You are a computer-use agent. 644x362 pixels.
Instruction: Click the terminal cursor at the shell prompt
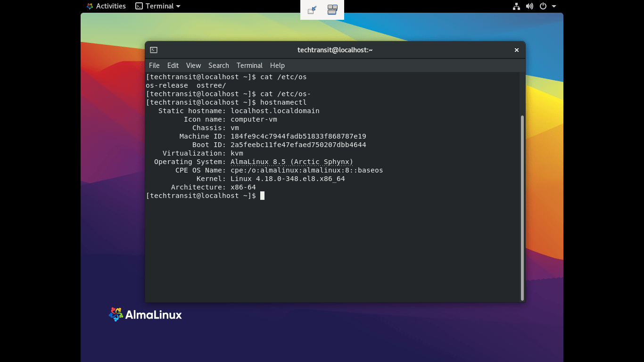point(262,196)
